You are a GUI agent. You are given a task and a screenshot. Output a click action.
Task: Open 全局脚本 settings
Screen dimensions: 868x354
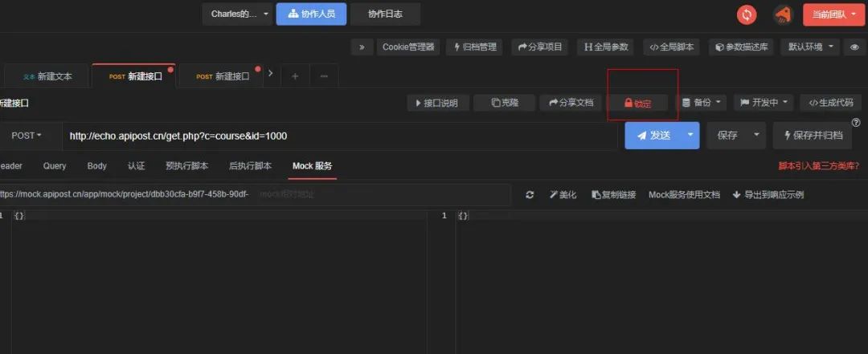(x=671, y=47)
